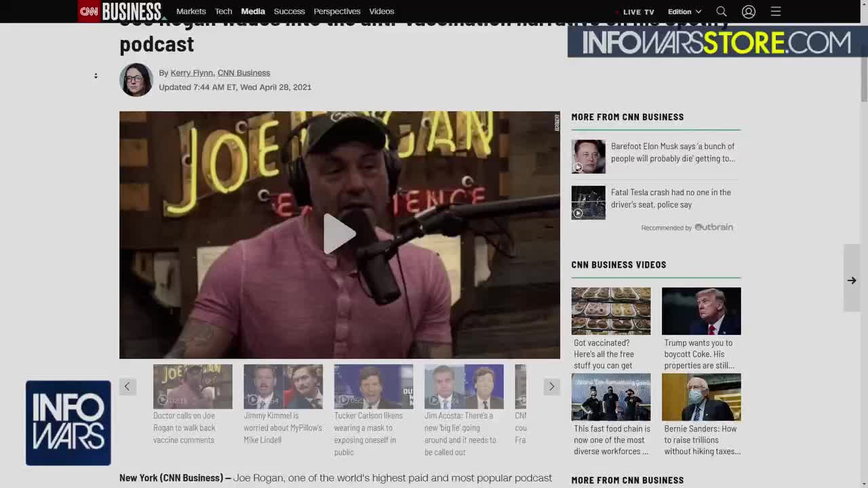Open Fatal Tesla crash article headline
The image size is (868, 488).
pos(671,199)
